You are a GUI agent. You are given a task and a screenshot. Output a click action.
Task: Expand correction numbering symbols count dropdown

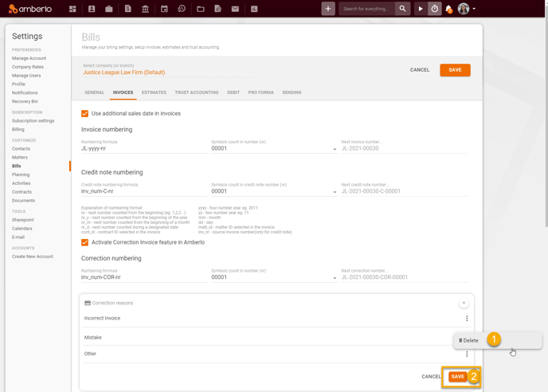click(x=335, y=278)
